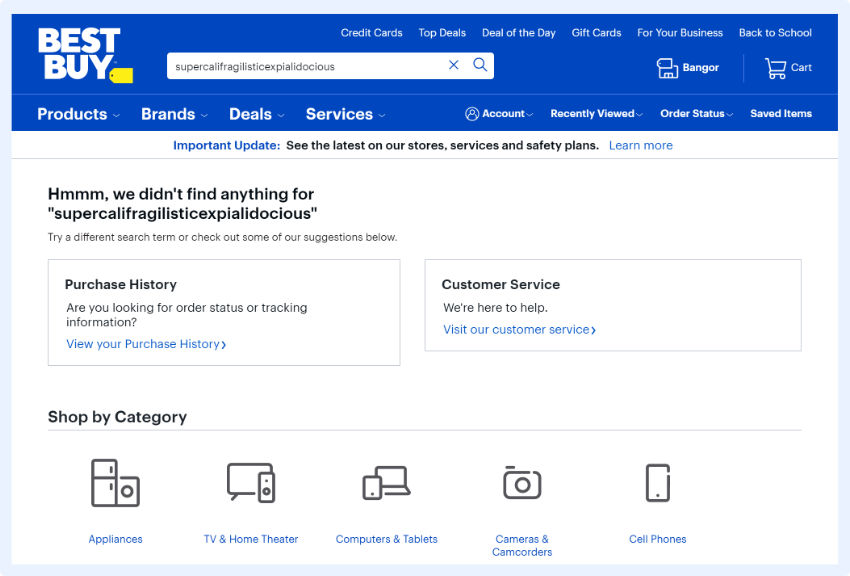Open Gift Cards in top menu
Viewport: 850px width, 576px height.
[596, 33]
